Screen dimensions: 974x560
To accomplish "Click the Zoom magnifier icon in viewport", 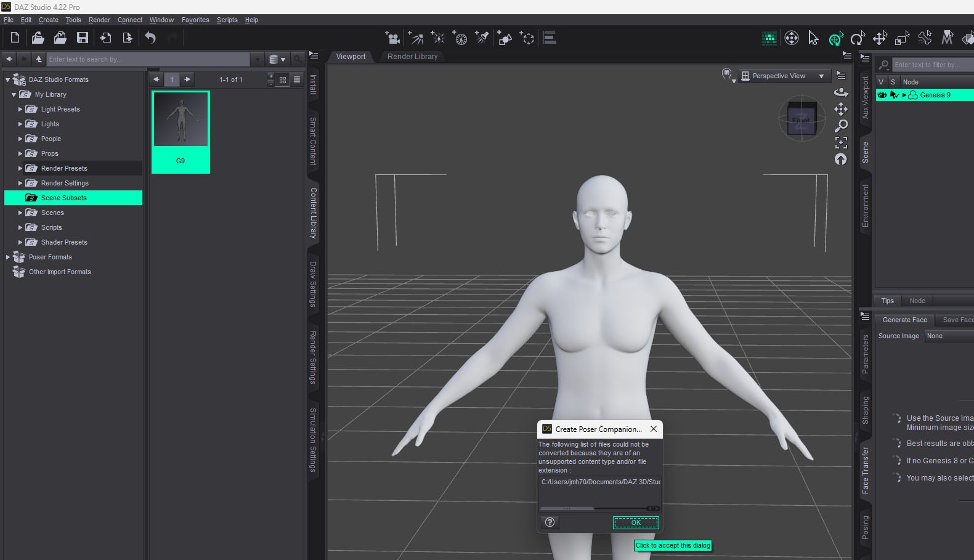I will coord(841,126).
